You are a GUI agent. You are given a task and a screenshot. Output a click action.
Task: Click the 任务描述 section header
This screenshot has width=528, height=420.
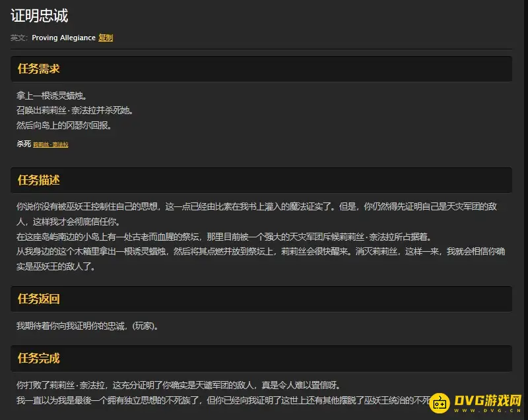pyautogui.click(x=261, y=180)
